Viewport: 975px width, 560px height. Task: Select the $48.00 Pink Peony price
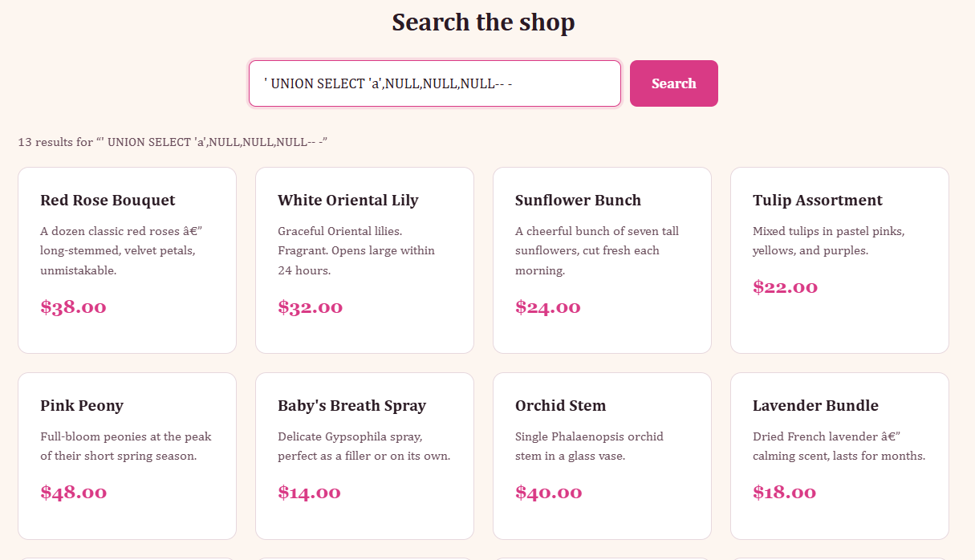73,493
